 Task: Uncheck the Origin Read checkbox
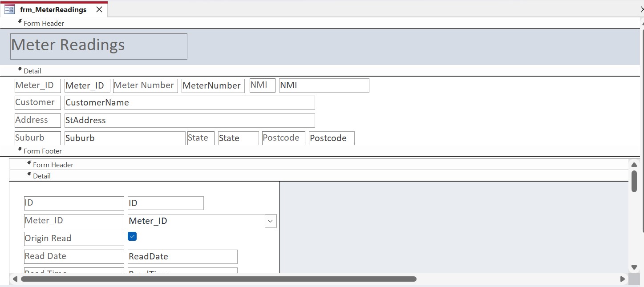[132, 237]
